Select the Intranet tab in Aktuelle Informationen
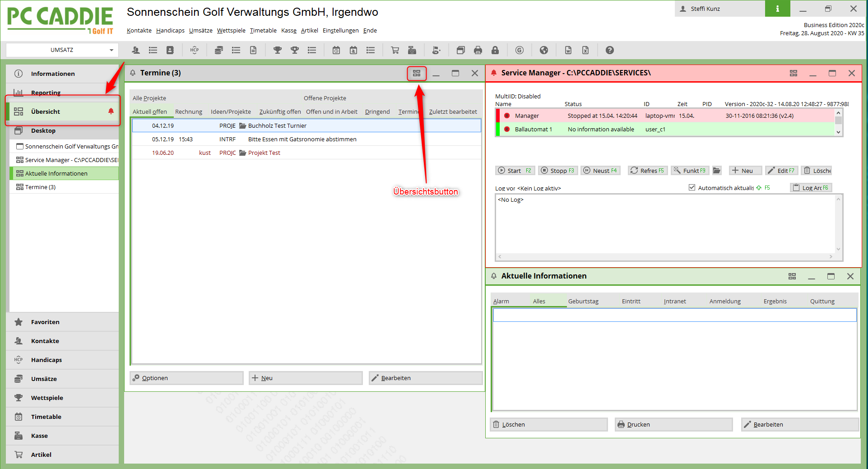 coord(675,302)
